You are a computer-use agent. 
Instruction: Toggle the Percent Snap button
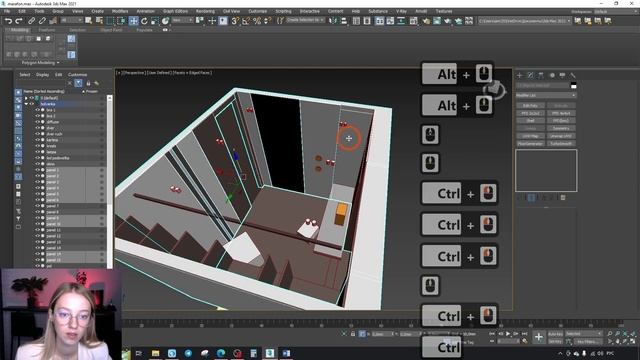click(257, 21)
